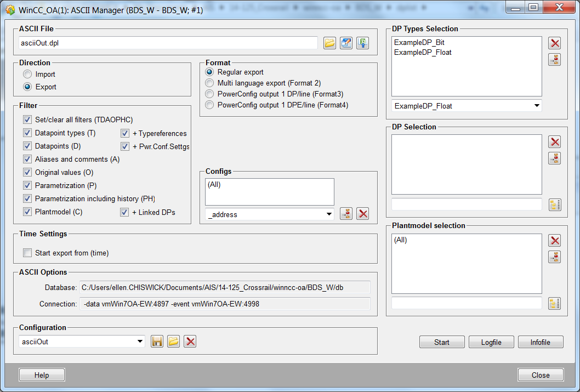The image size is (580, 392).
Task: Expand the ExampleDP_Float DP types dropdown
Action: coord(536,106)
